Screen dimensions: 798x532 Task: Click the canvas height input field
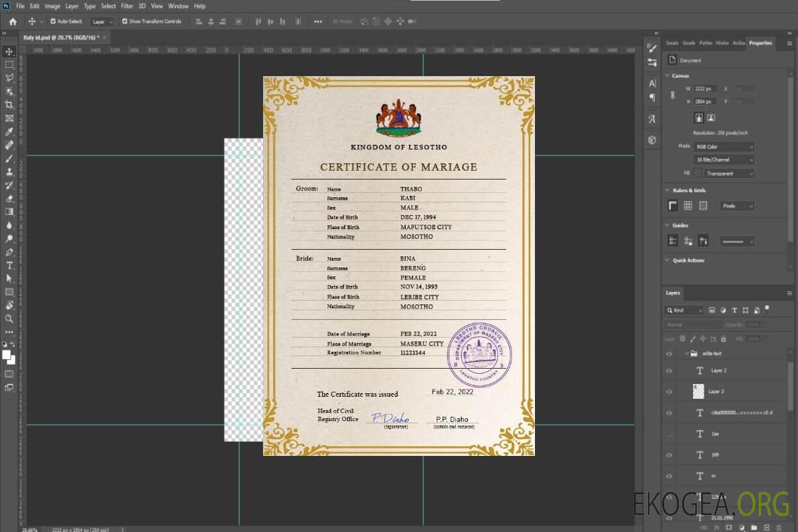pyautogui.click(x=705, y=102)
